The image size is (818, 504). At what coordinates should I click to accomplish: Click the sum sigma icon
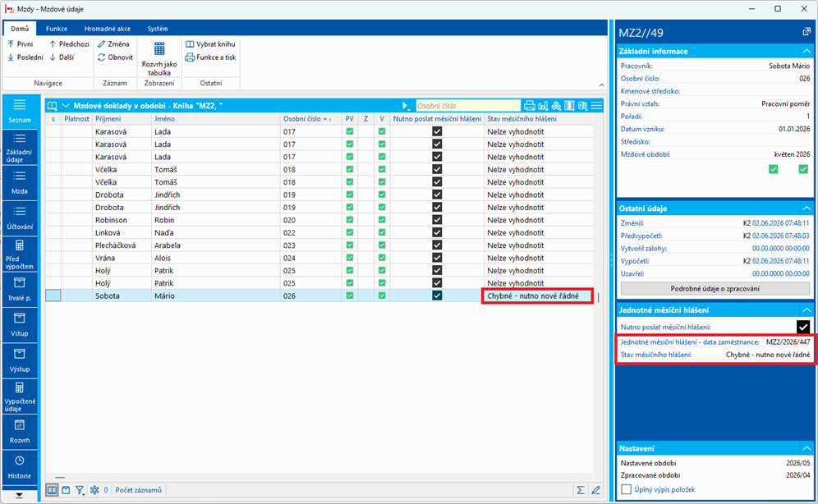[580, 490]
